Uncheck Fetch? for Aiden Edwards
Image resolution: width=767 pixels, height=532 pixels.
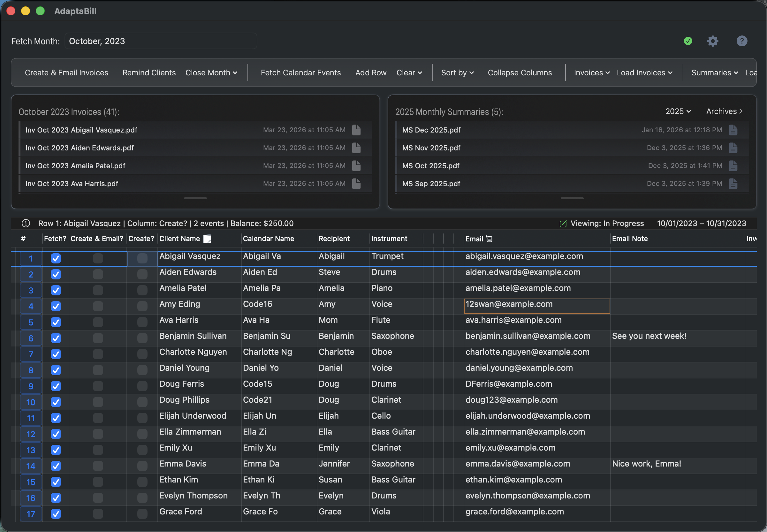(56, 274)
